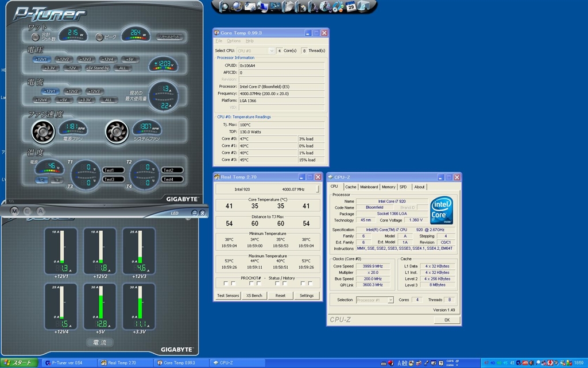The height and width of the screenshot is (368, 588).
Task: Click the gear icon in the top dock
Action: tap(337, 7)
